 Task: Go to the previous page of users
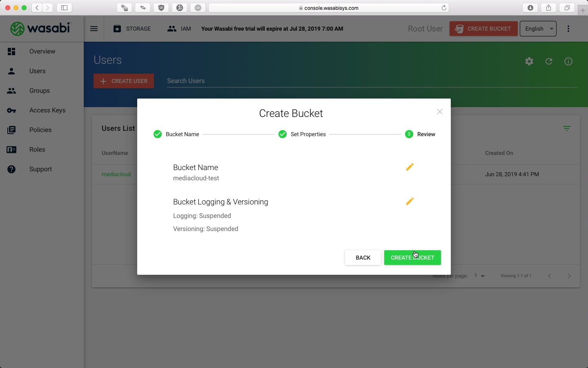click(x=550, y=276)
